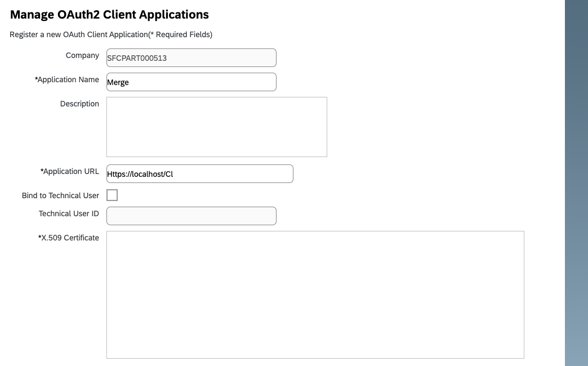Click inside the Description text area

pos(216,127)
